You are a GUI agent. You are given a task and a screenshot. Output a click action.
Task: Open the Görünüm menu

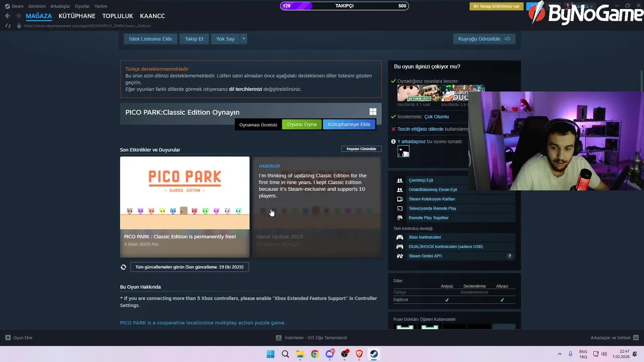(x=37, y=6)
